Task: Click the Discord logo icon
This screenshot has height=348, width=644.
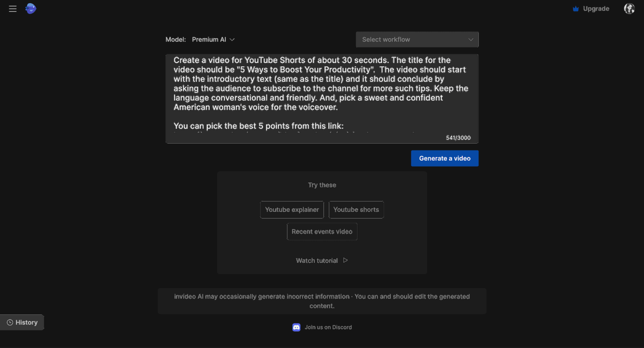Action: coord(297,327)
